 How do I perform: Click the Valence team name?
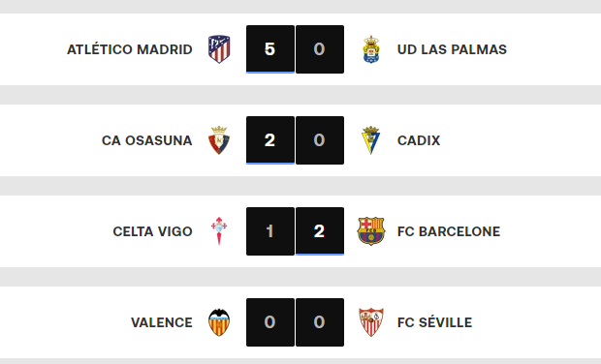(162, 322)
